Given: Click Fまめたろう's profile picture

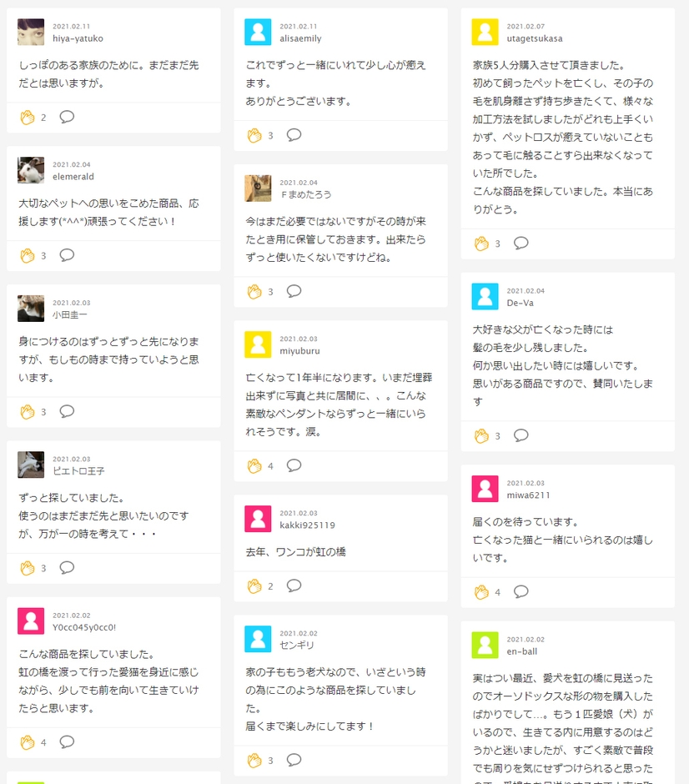Looking at the screenshot, I should click(258, 188).
